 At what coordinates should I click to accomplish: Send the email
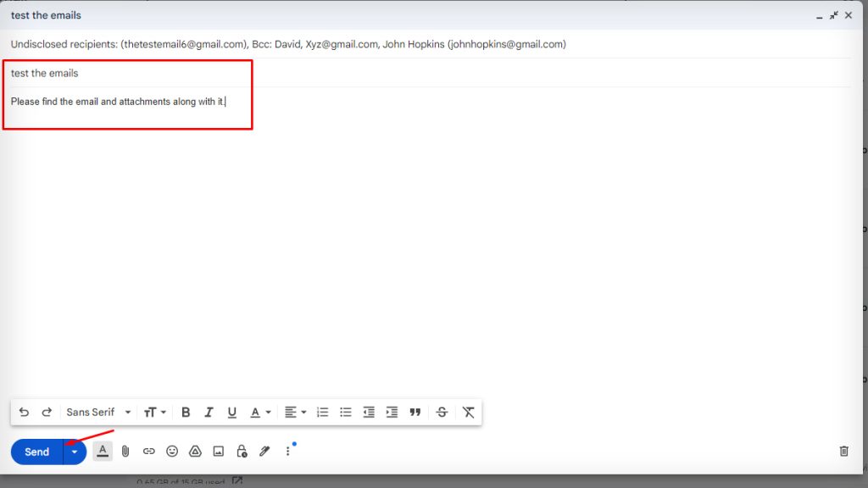point(36,452)
